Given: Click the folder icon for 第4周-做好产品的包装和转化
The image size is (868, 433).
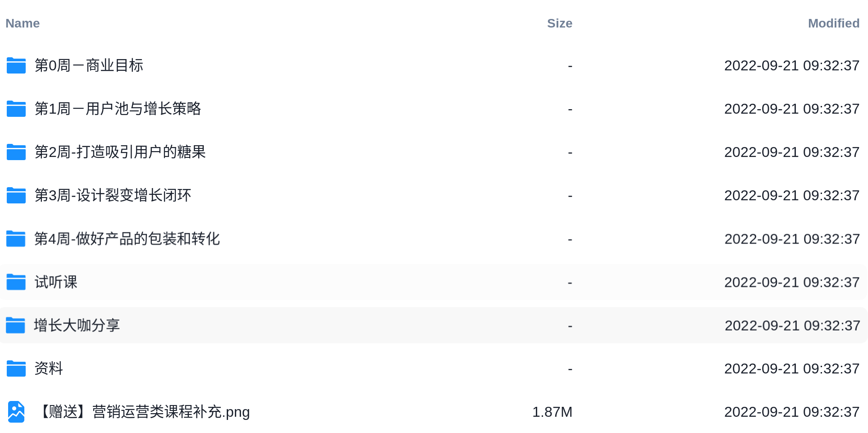Looking at the screenshot, I should pyautogui.click(x=16, y=239).
